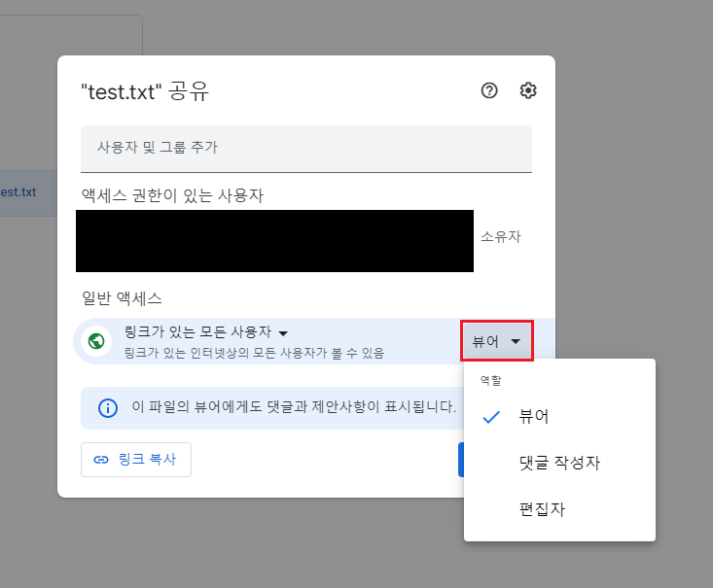Click the 링크 복사 button
Viewport: 713px width, 588px height.
[x=136, y=460]
